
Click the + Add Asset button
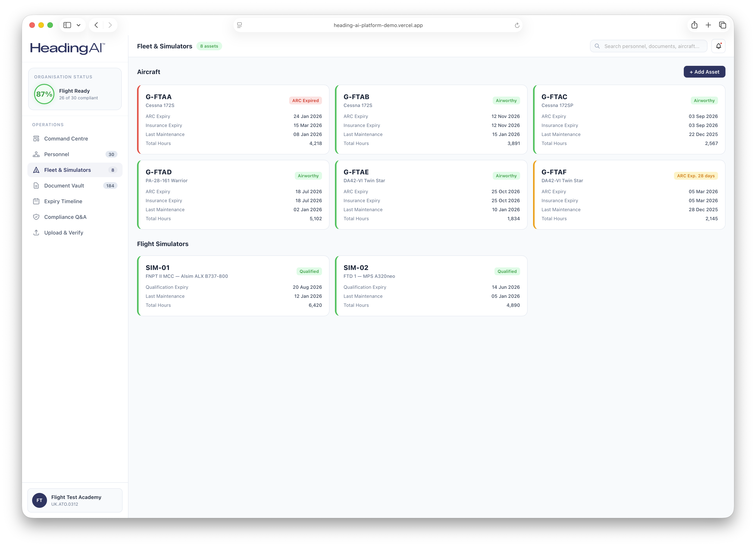[x=704, y=72]
